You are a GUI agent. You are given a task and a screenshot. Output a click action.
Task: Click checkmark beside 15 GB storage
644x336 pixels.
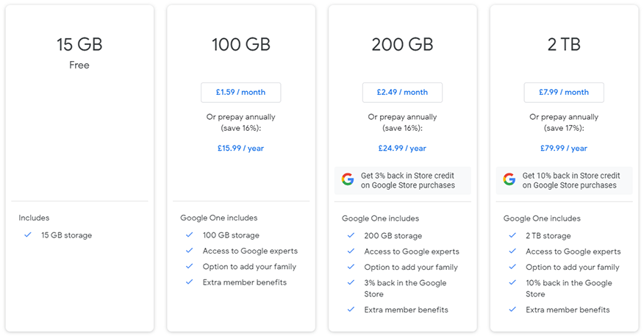(x=28, y=235)
